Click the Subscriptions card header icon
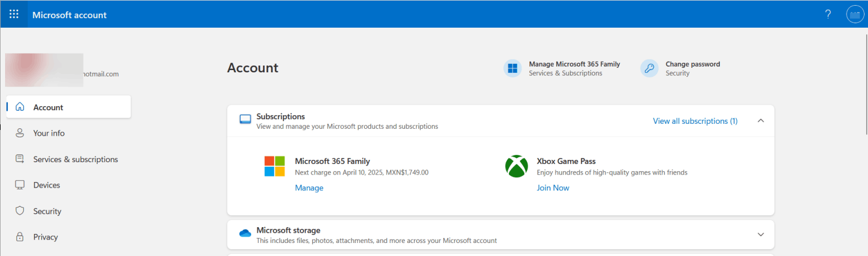868x256 pixels. (x=245, y=120)
